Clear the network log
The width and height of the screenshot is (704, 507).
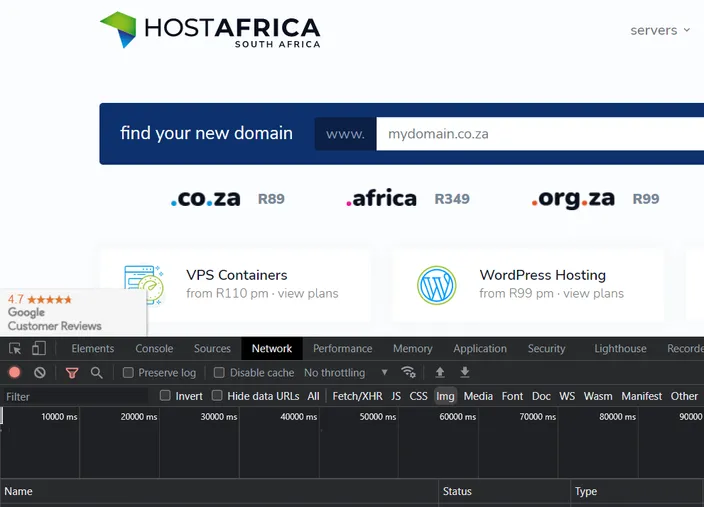click(40, 372)
